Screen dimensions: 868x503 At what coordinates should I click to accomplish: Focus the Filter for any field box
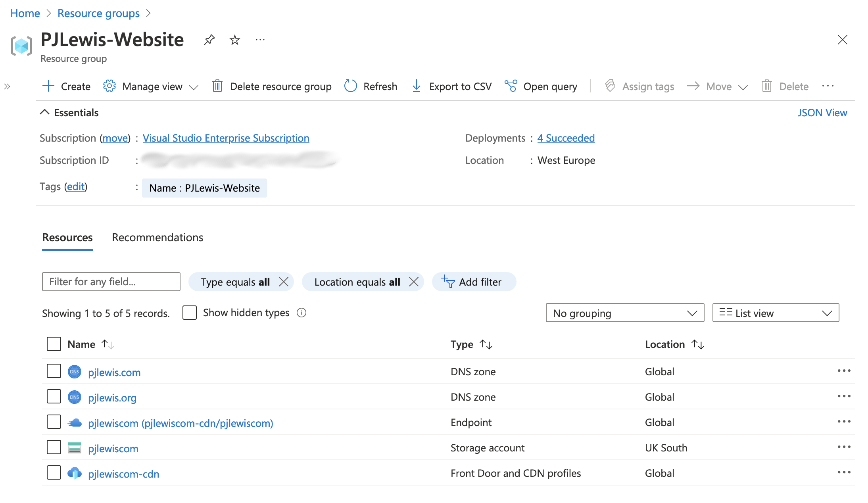click(111, 282)
